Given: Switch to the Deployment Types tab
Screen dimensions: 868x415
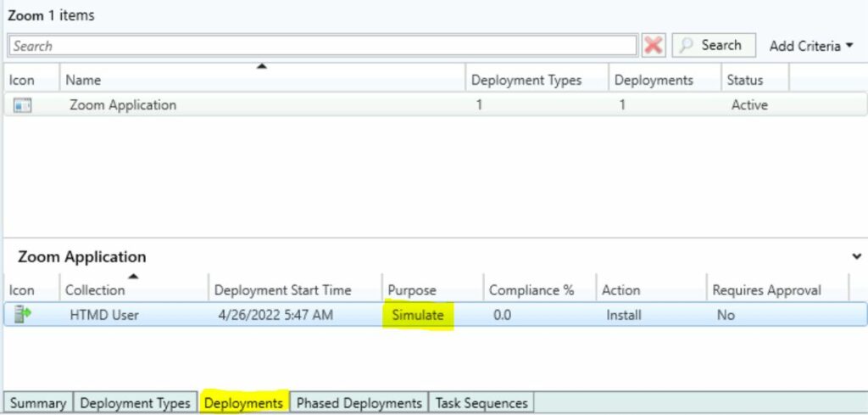Looking at the screenshot, I should coord(135,403).
